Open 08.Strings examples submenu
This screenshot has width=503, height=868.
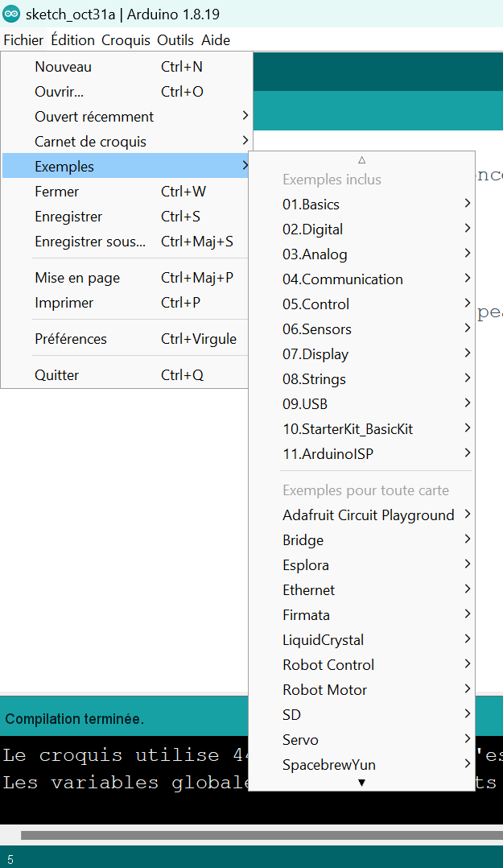(x=362, y=378)
